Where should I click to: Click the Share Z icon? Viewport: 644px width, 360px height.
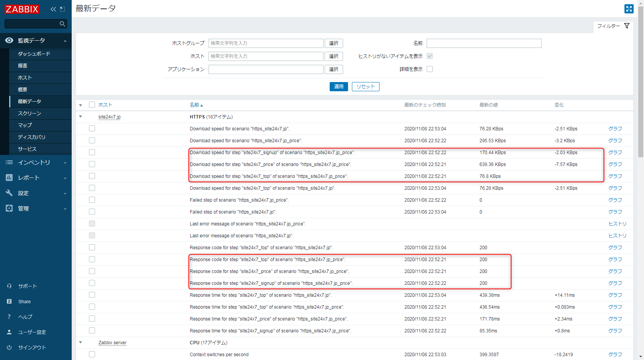click(x=9, y=301)
